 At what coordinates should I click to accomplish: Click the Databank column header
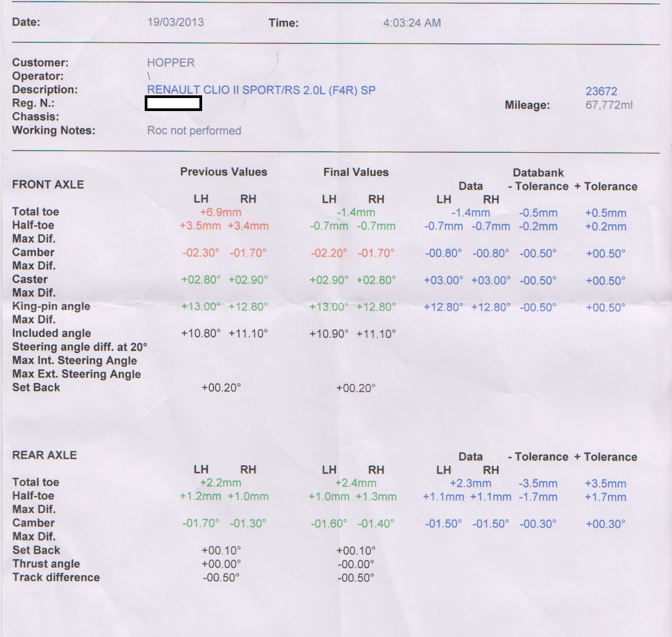tap(538, 173)
